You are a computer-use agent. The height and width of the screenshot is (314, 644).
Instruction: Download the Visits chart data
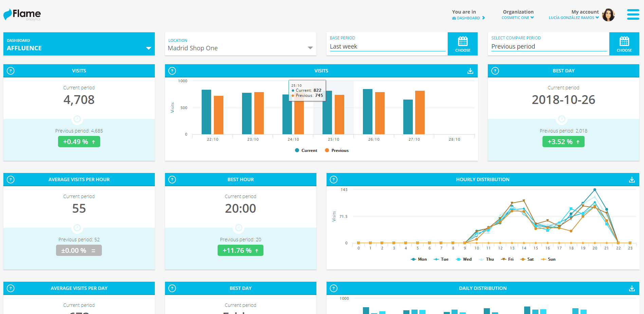(x=470, y=71)
